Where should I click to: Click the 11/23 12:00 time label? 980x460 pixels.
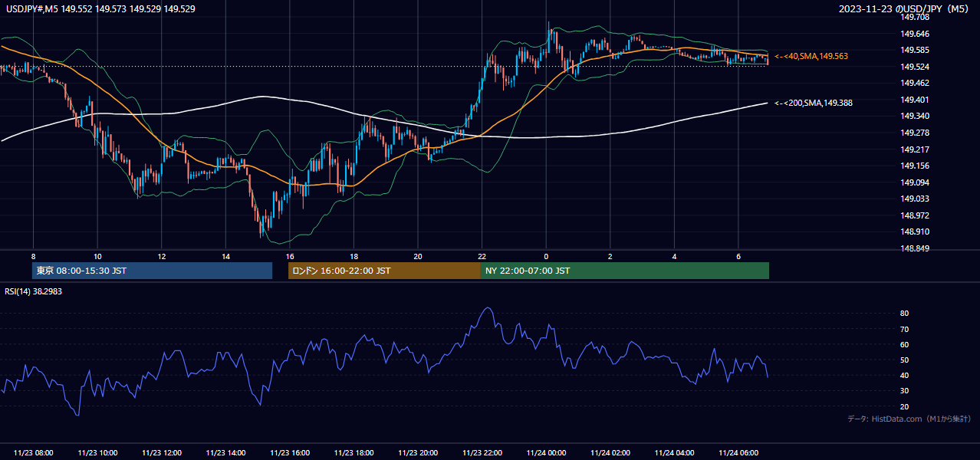[161, 453]
